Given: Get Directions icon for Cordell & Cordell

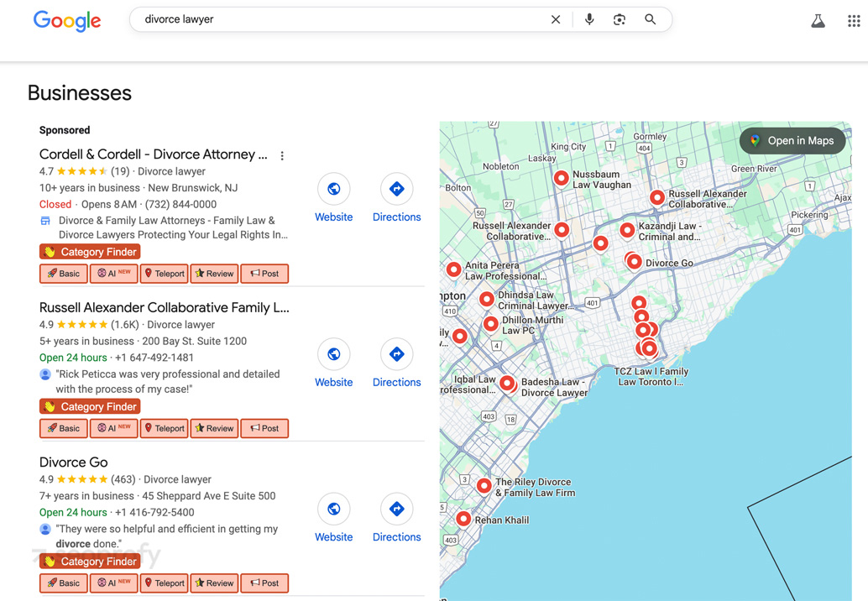Looking at the screenshot, I should coord(396,189).
